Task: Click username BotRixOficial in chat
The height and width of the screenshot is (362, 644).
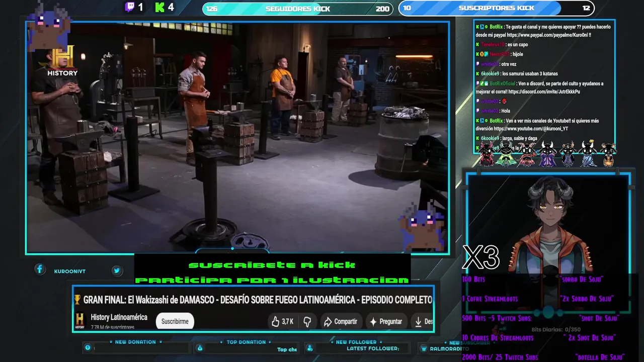Action: (x=502, y=83)
